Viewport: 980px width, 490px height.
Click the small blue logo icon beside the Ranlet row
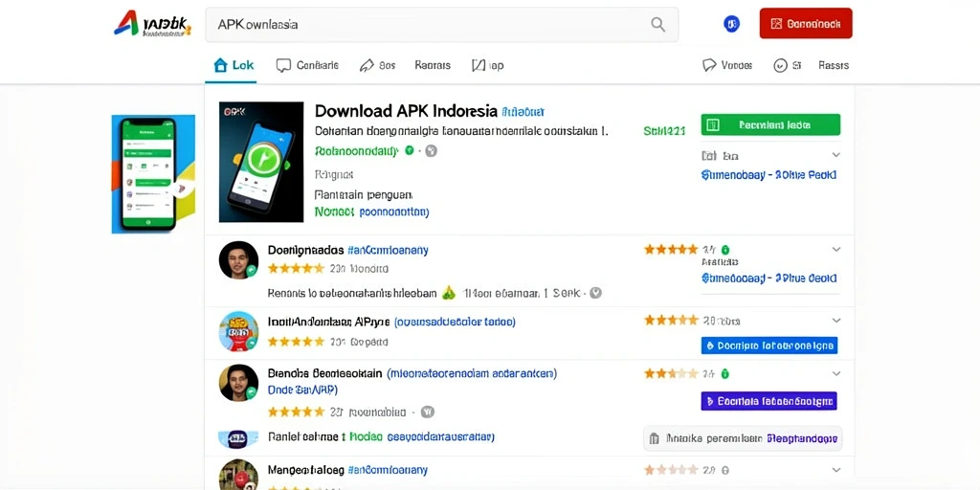pyautogui.click(x=238, y=439)
